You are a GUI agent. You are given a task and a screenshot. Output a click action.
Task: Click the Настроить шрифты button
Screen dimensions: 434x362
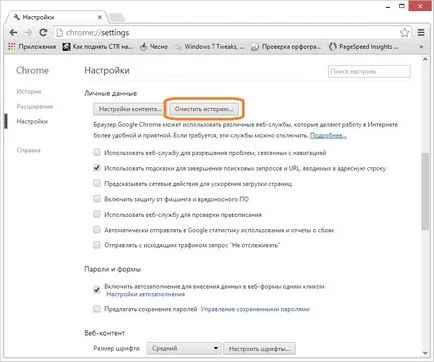[x=259, y=349]
